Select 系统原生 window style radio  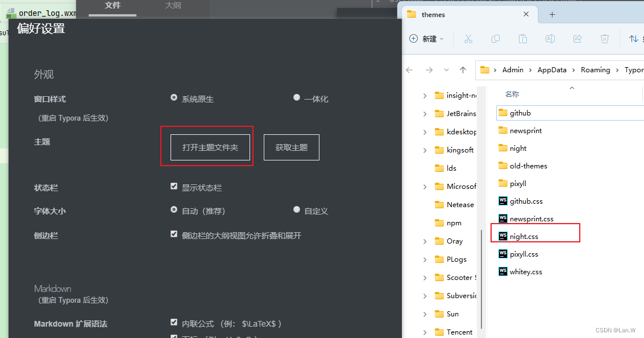pos(174,97)
